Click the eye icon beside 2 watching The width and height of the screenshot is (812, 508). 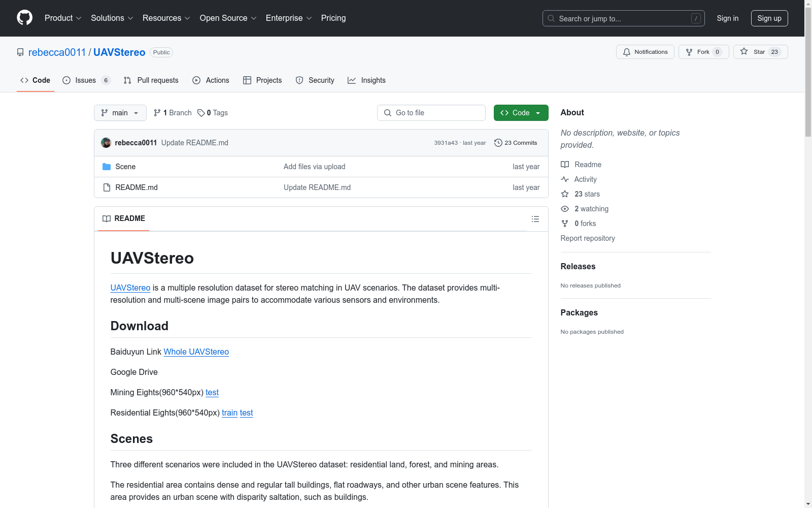[x=565, y=209]
